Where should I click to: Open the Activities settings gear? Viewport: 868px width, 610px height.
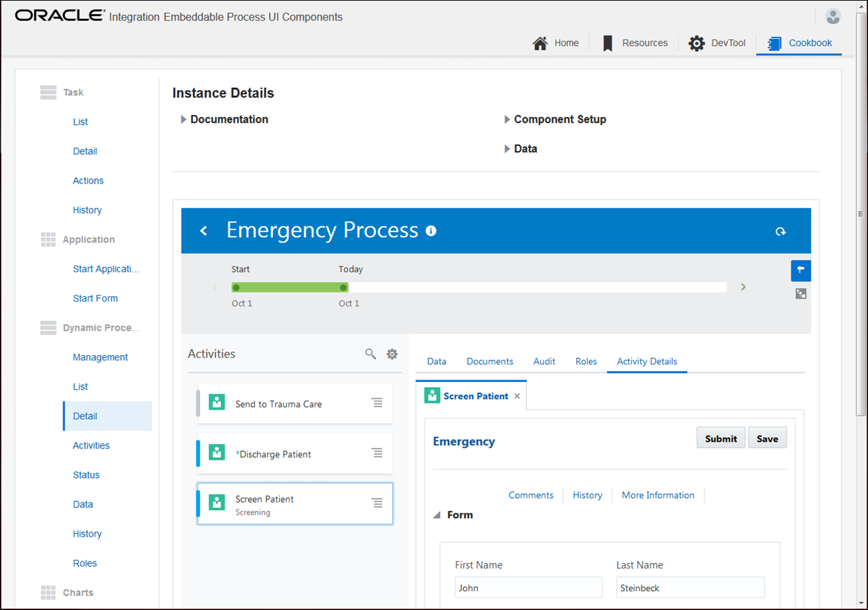click(392, 354)
